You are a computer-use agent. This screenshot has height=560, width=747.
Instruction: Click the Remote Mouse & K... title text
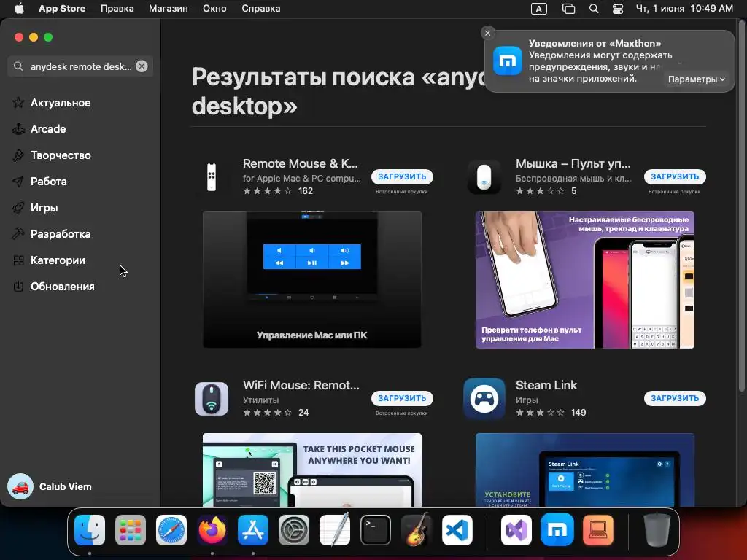coord(300,163)
